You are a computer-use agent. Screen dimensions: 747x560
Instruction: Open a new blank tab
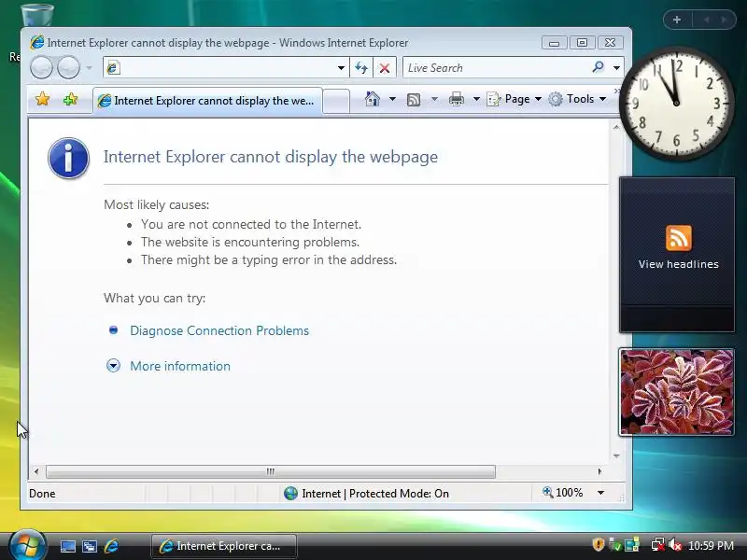(x=336, y=101)
